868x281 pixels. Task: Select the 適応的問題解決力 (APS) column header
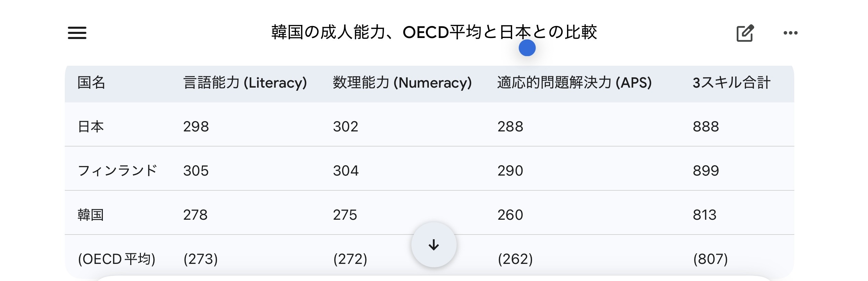[574, 83]
